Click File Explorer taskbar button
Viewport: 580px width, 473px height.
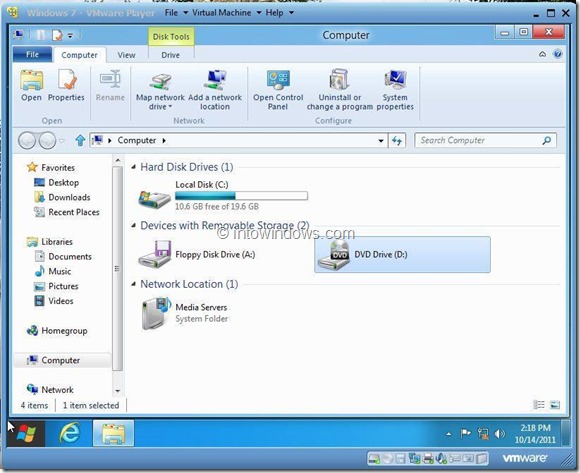(114, 433)
